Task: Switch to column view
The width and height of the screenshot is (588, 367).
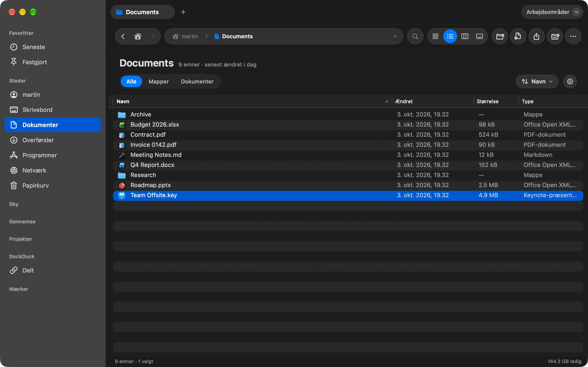Action: point(465,36)
